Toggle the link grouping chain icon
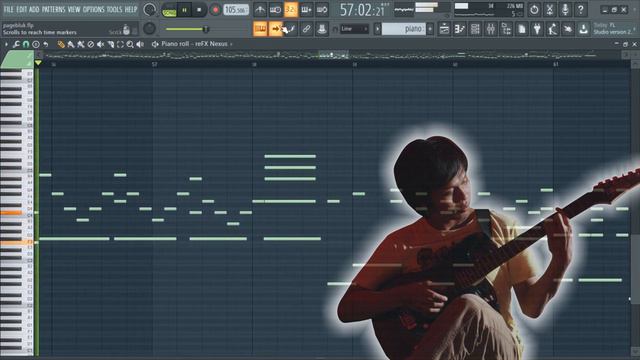Viewport: 640px width, 360px height. click(x=307, y=29)
